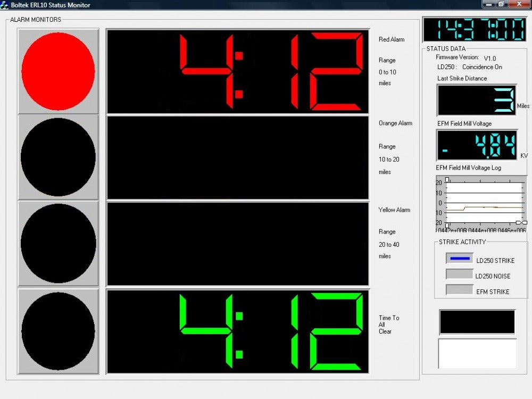This screenshot has height=399, width=532.
Task: Click the green Time To All Clear display
Action: (237, 331)
